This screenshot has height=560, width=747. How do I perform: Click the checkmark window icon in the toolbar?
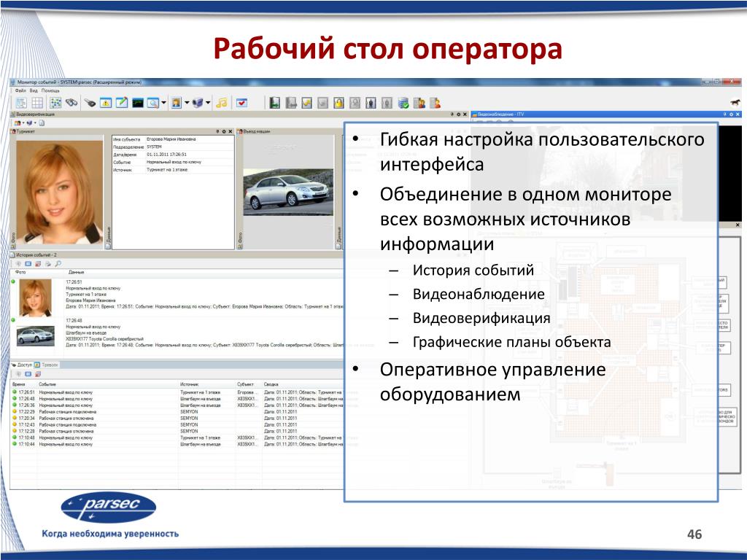tap(242, 102)
